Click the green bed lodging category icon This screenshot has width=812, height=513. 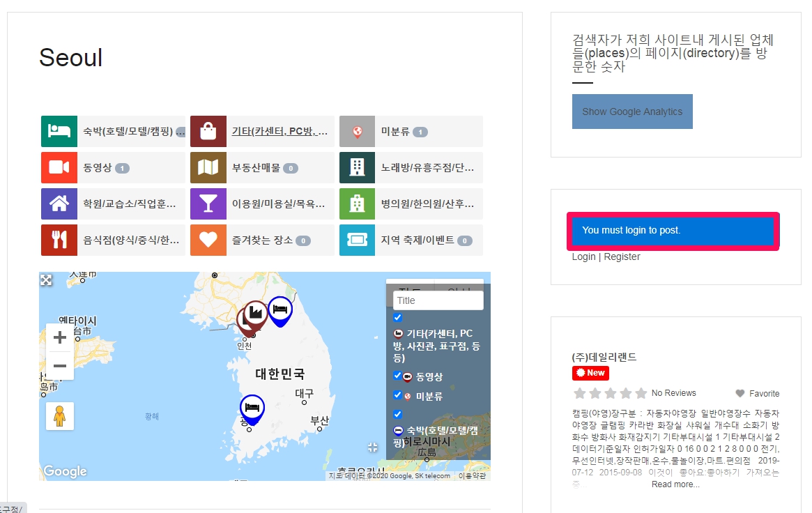pyautogui.click(x=59, y=132)
